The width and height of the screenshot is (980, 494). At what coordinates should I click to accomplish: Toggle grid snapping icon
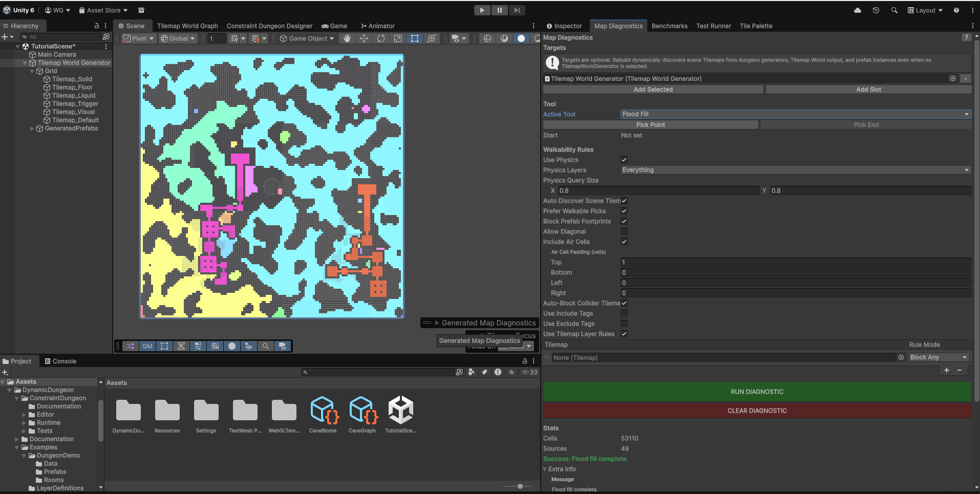pos(255,38)
